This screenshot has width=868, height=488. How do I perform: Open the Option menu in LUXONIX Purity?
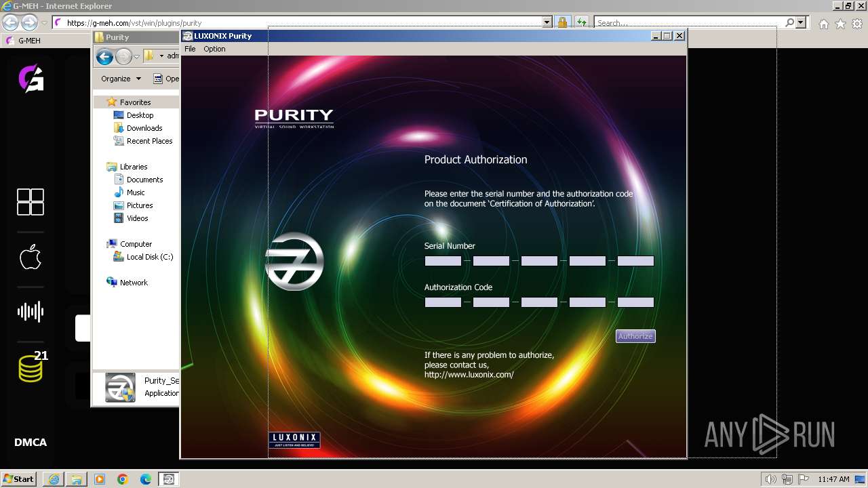tap(214, 49)
